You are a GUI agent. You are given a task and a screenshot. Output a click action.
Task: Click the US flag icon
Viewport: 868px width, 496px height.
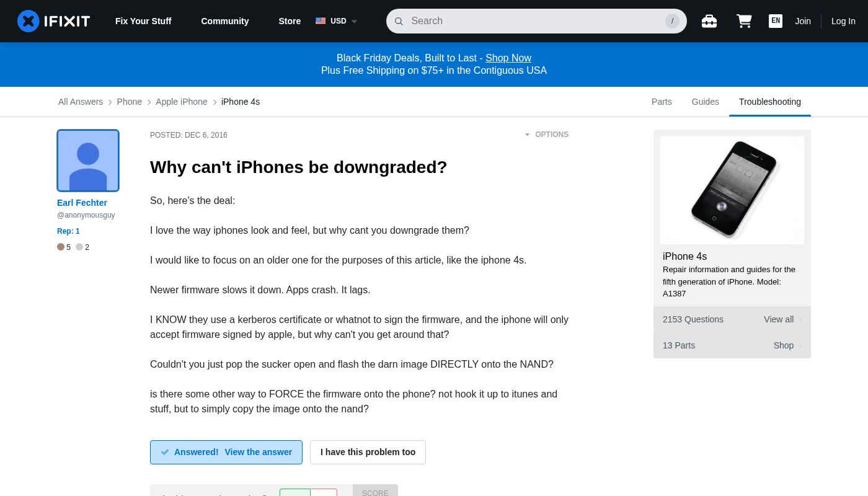(321, 21)
